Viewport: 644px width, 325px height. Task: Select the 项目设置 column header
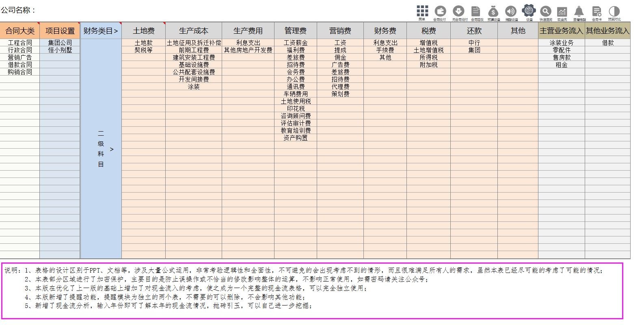coord(60,31)
